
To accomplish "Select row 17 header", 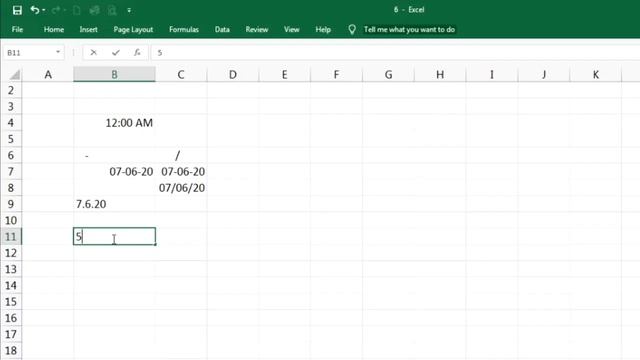I will (x=11, y=334).
